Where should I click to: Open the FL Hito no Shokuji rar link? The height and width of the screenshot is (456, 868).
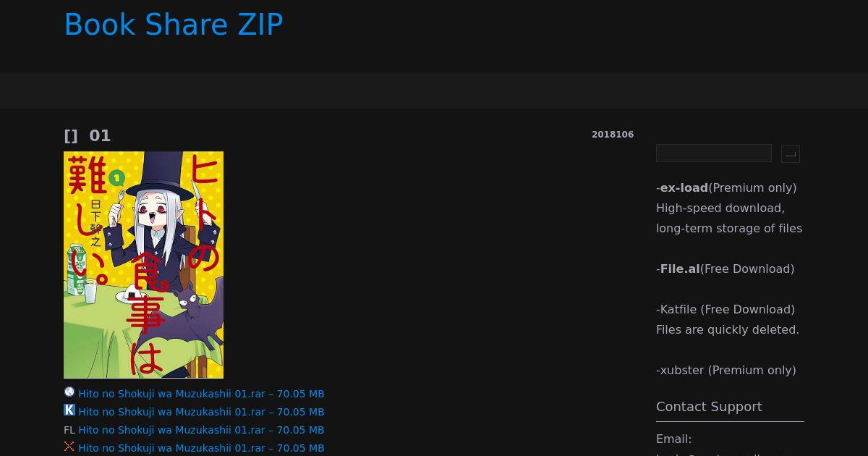pos(201,430)
